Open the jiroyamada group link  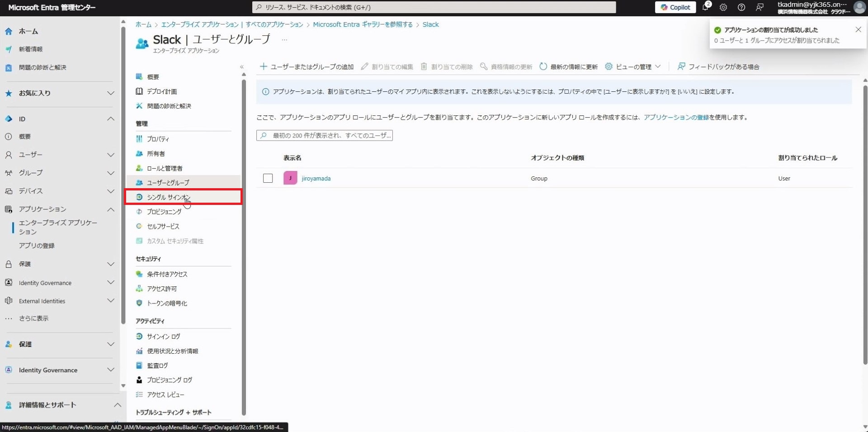(316, 178)
